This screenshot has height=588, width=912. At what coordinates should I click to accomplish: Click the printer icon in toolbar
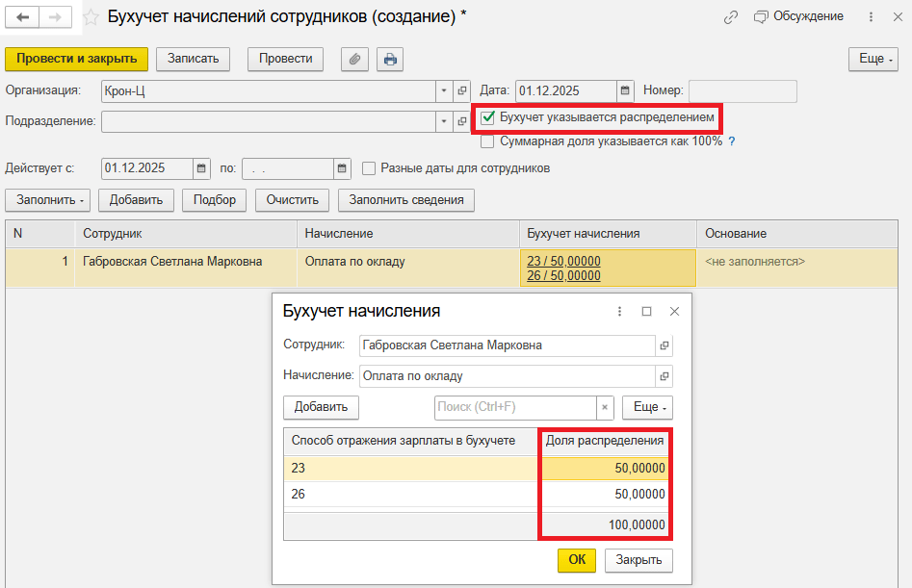click(390, 59)
